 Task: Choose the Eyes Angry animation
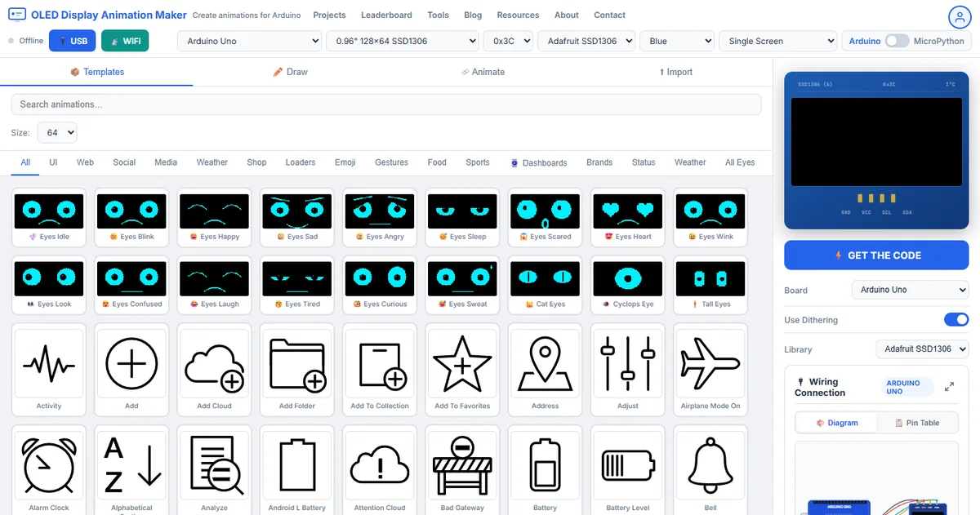tap(380, 217)
